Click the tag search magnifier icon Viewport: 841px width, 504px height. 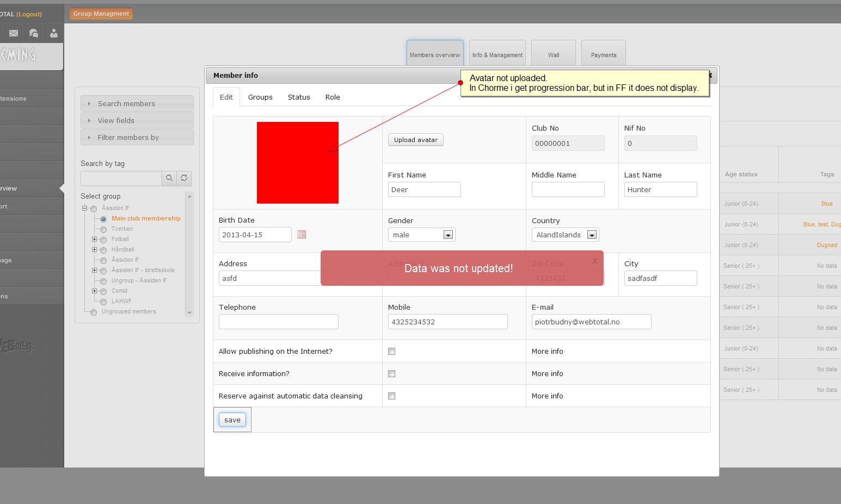point(169,178)
